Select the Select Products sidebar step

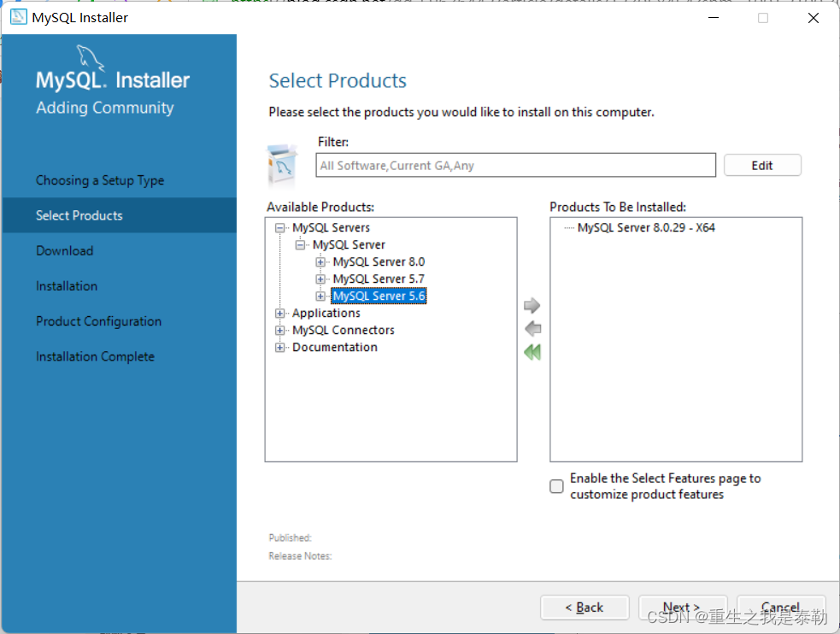pos(120,215)
